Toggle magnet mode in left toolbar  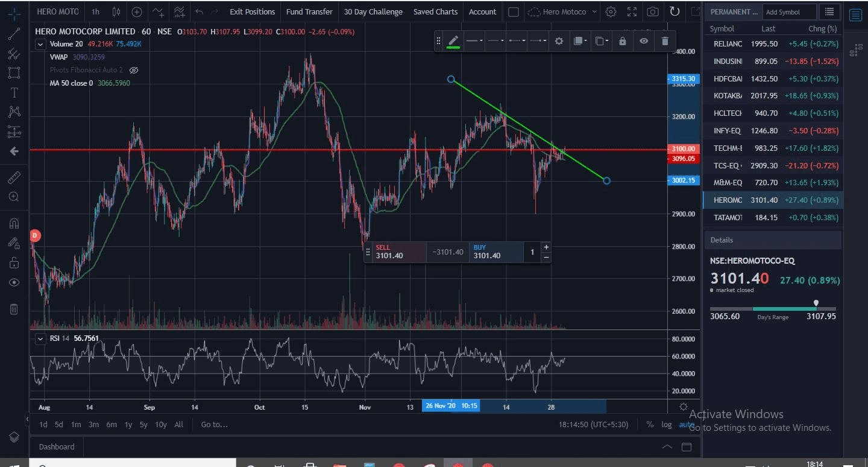pos(14,223)
